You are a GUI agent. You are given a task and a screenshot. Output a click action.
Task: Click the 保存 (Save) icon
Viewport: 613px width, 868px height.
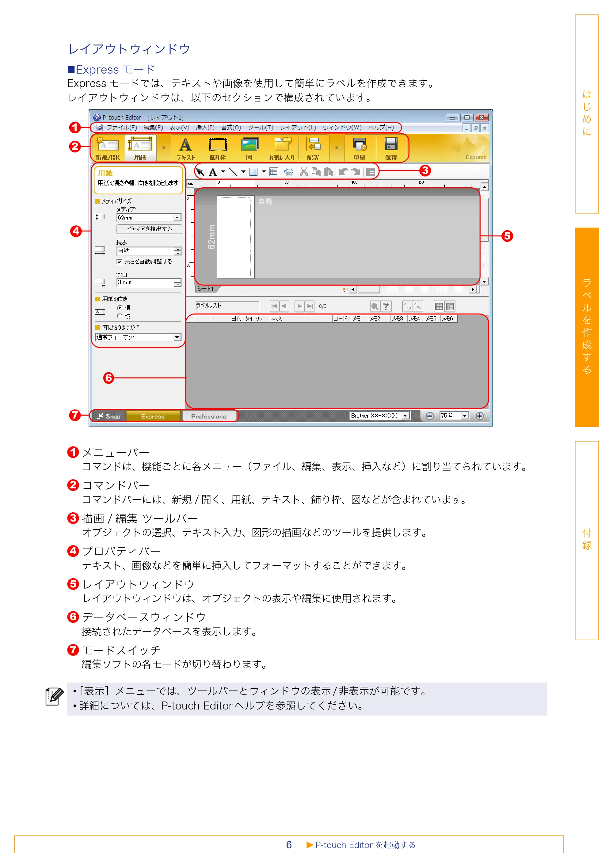[391, 148]
